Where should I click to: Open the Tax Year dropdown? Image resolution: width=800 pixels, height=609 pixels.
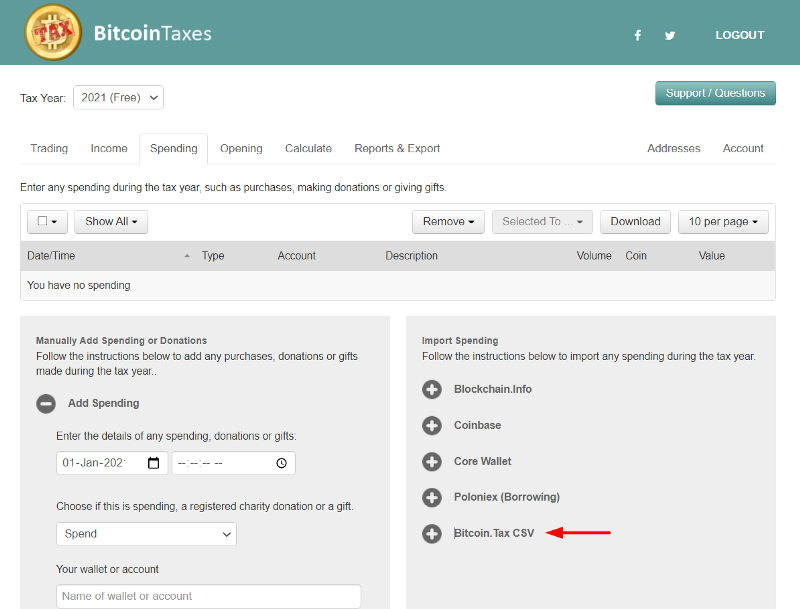tap(118, 97)
